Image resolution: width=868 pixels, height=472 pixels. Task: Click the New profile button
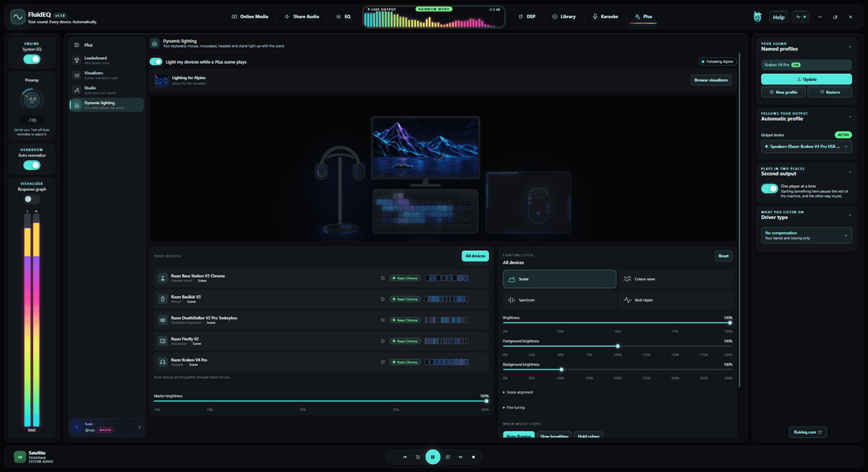click(x=783, y=93)
